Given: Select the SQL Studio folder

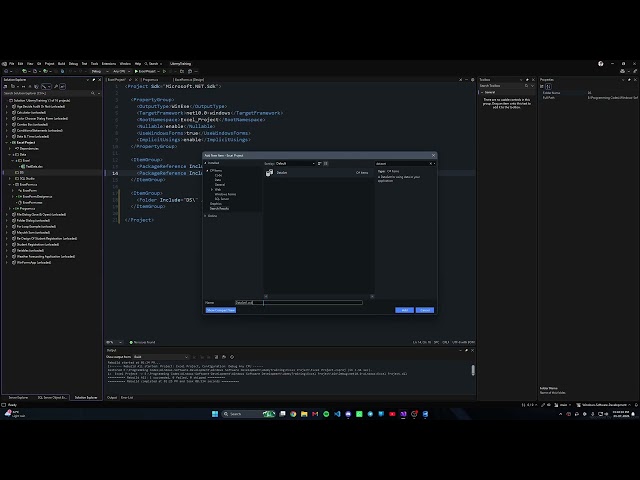Looking at the screenshot, I should click(27, 178).
